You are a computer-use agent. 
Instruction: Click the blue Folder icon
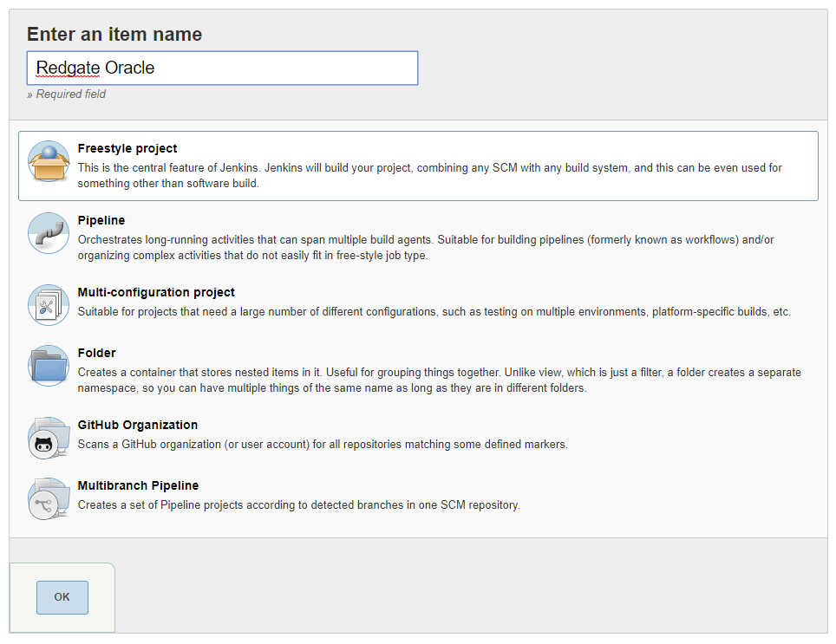(x=49, y=365)
